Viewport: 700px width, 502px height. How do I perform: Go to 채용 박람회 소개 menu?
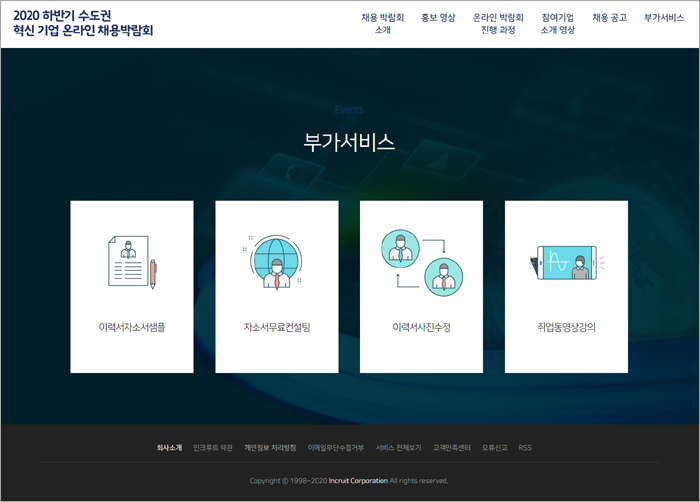point(382,23)
